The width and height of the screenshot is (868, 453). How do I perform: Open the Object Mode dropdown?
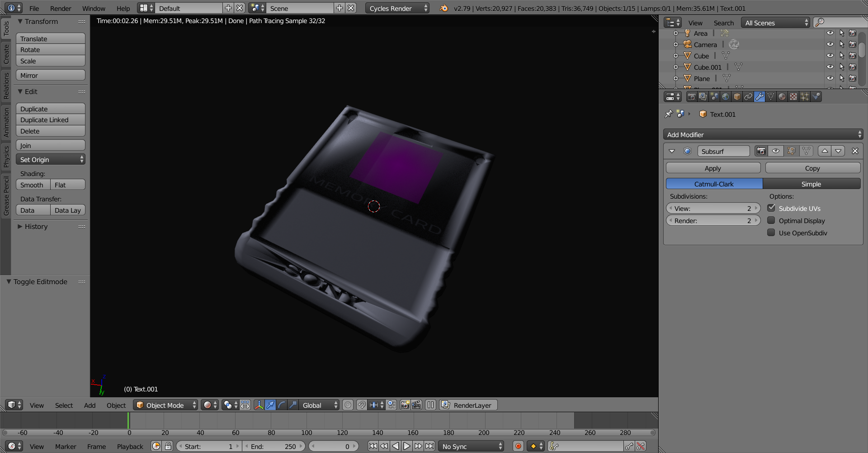tap(166, 405)
